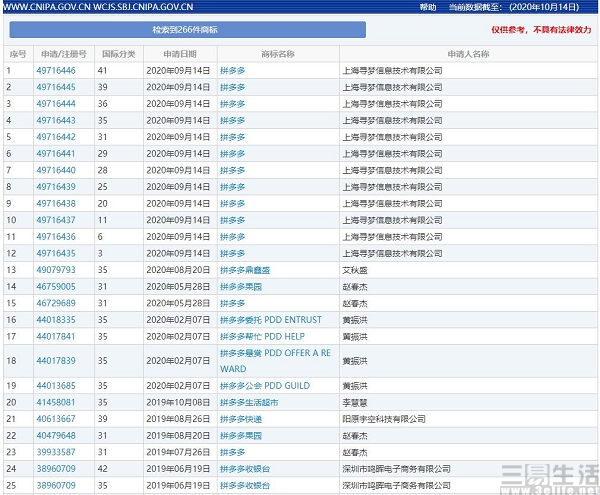This screenshot has width=600, height=495.
Task: Select date 2019年07月26日
Action: [x=178, y=452]
